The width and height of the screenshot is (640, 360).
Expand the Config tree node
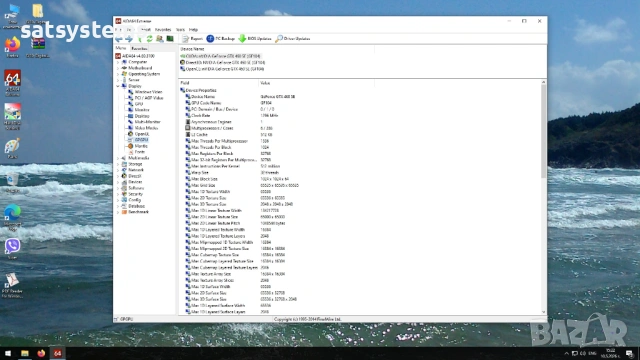118,200
